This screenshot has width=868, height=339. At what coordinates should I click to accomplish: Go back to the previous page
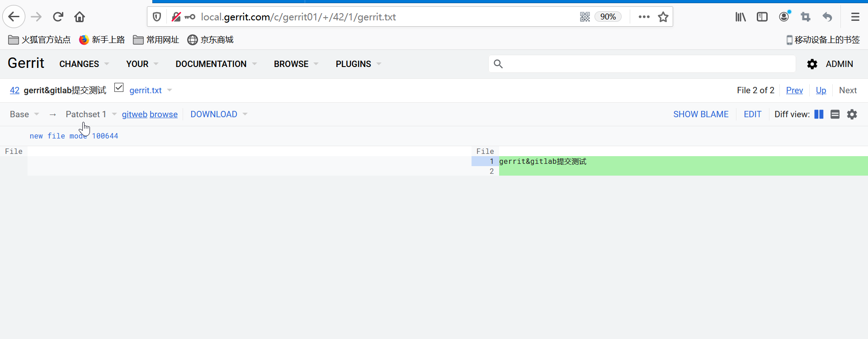point(14,17)
